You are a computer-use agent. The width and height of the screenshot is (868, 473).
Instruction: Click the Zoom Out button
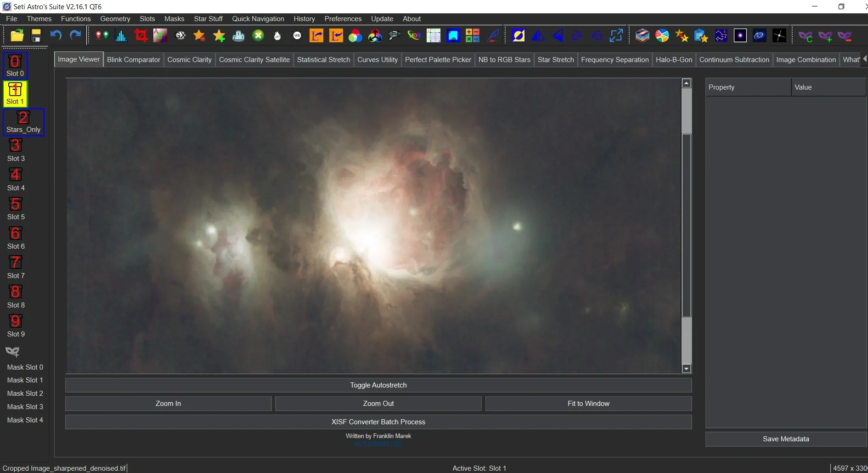click(378, 404)
